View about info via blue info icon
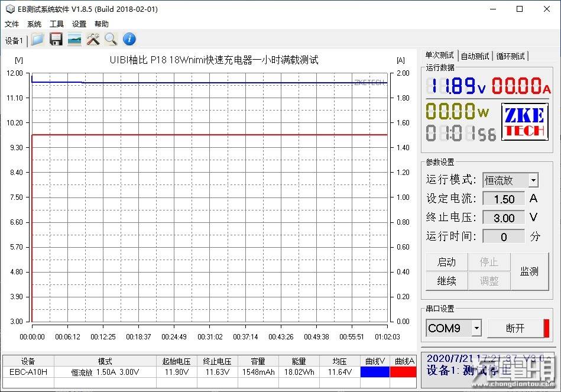Screen dimensions: 561x392 tap(129, 39)
